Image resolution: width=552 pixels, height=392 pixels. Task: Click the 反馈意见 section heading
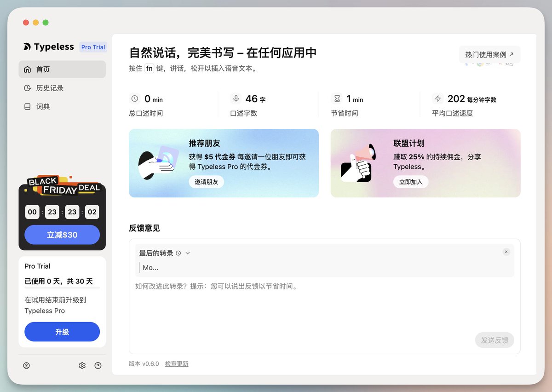pyautogui.click(x=144, y=228)
